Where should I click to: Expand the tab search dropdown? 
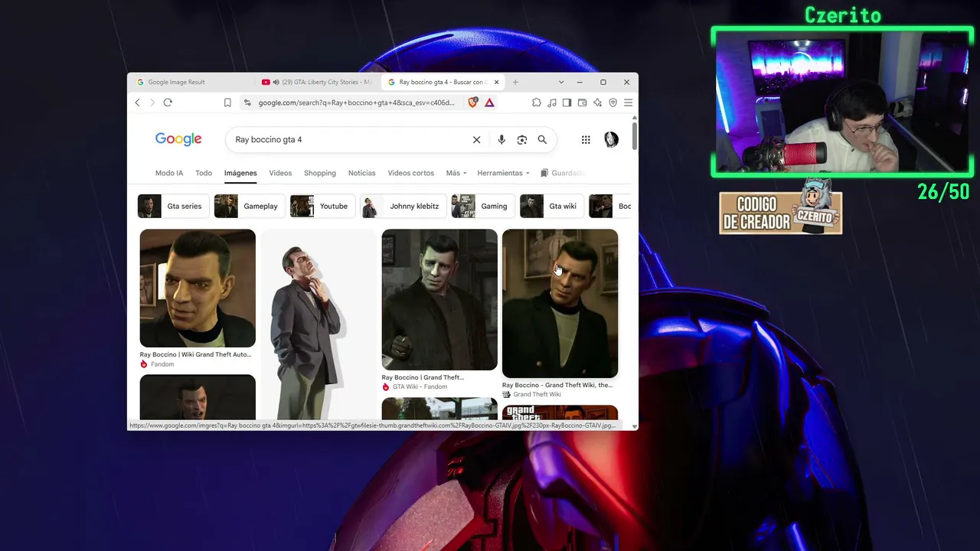pyautogui.click(x=561, y=82)
